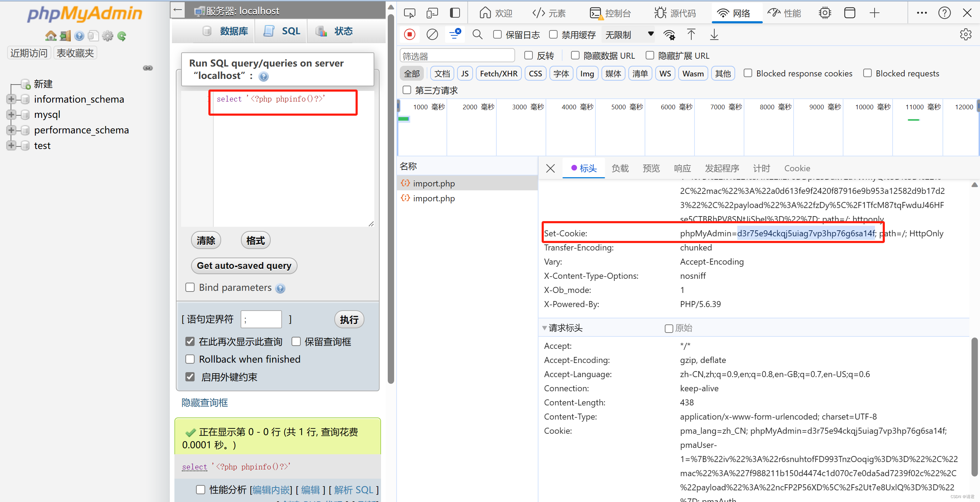Switch to 数据库 tab

click(226, 31)
